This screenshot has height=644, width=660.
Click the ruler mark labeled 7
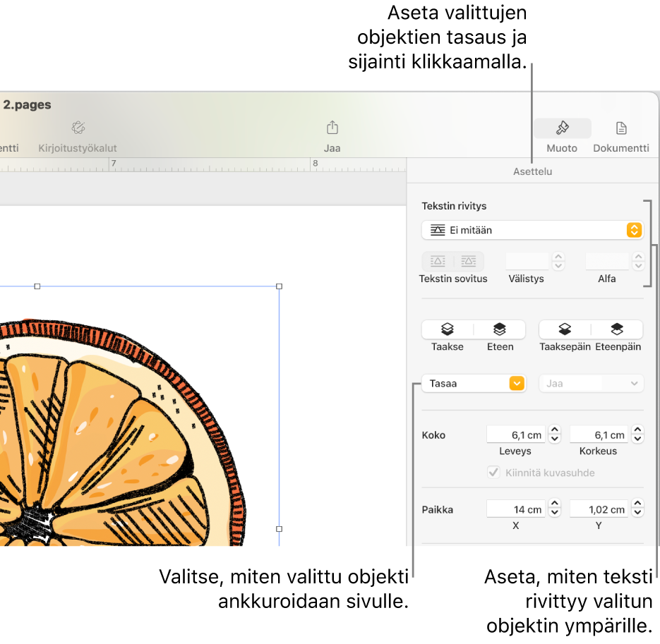pos(113,163)
